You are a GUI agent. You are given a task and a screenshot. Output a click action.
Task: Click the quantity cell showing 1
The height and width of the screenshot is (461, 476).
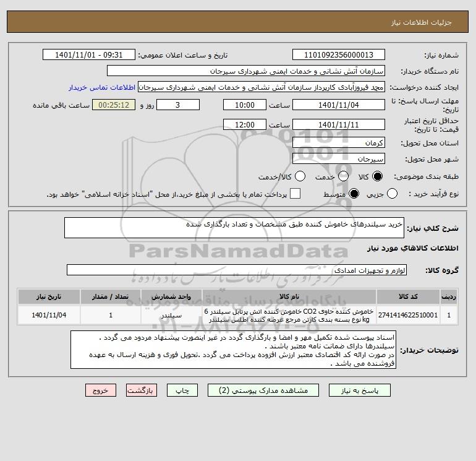(x=111, y=315)
